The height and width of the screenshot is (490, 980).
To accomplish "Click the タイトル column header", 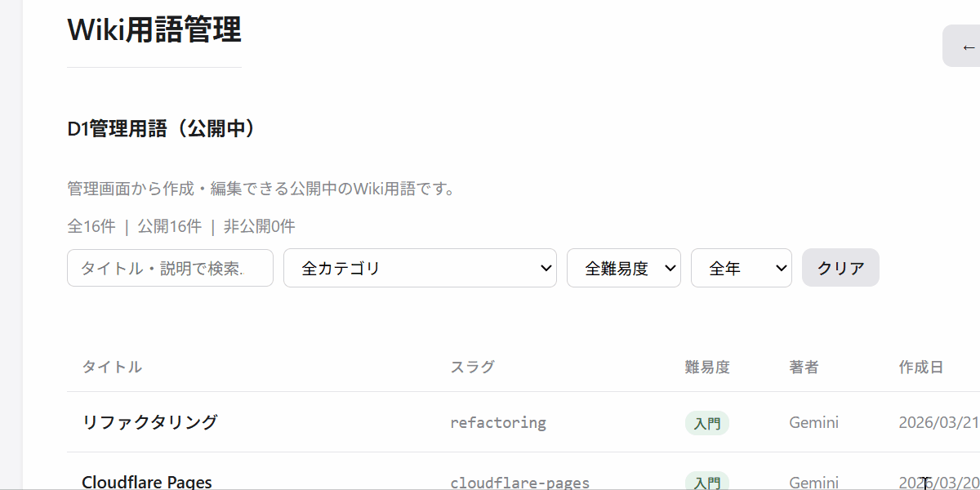I will click(112, 367).
